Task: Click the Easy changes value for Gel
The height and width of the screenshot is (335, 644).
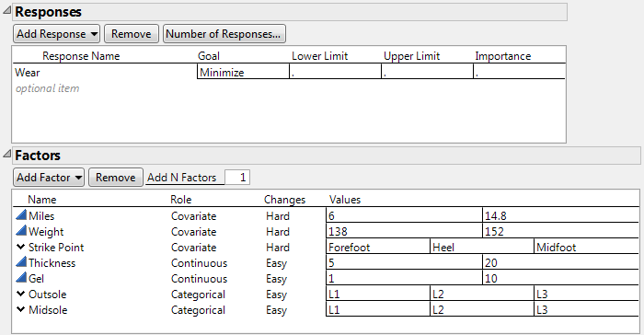Action: 276,279
